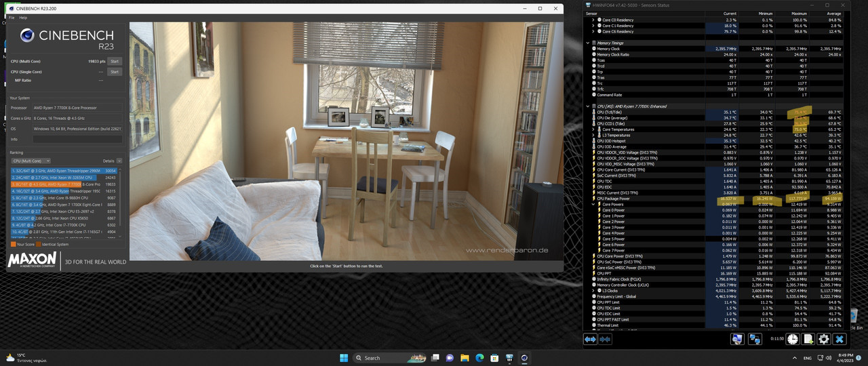
Task: Open HWiNFO sensor settings gear
Action: tap(824, 339)
